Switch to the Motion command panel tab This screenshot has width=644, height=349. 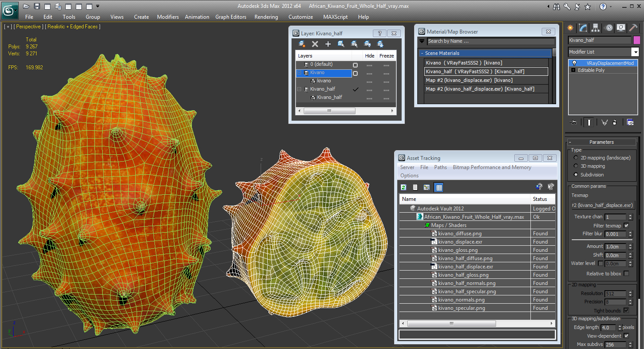[609, 28]
